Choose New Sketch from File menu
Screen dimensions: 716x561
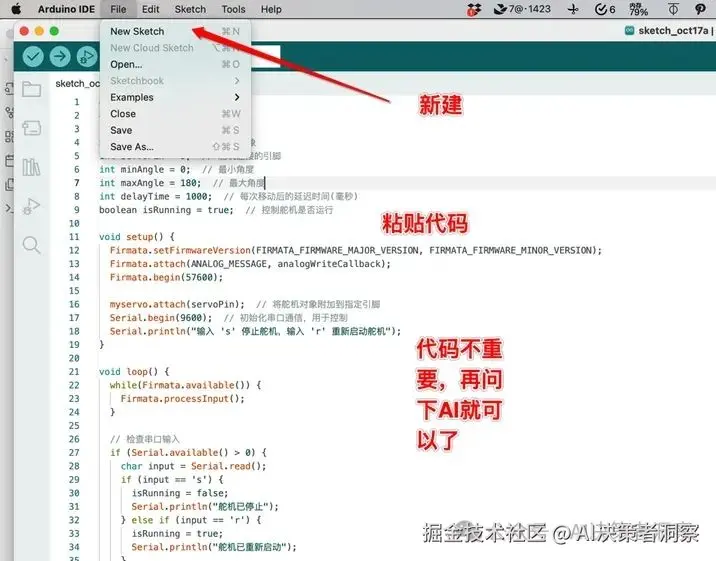click(x=175, y=31)
